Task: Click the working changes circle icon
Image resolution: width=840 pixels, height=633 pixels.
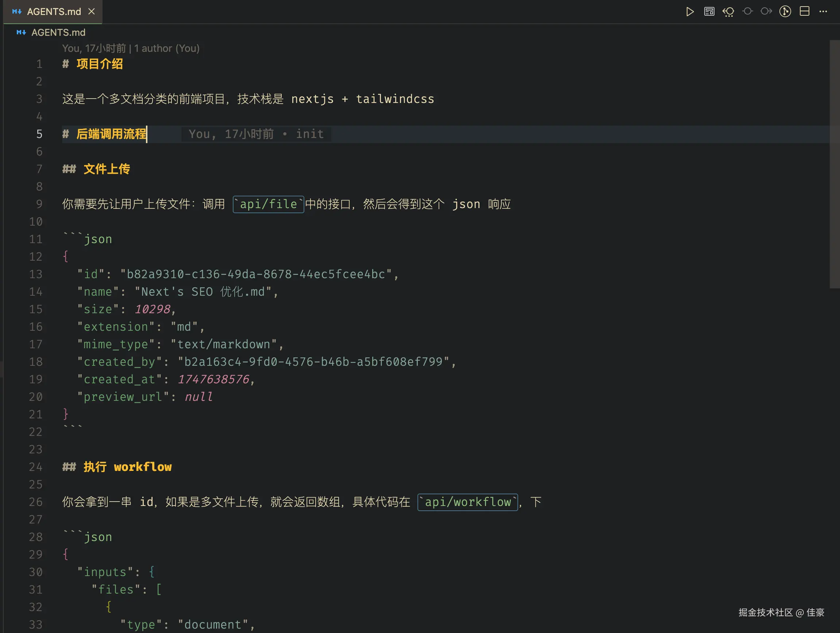Action: [747, 11]
